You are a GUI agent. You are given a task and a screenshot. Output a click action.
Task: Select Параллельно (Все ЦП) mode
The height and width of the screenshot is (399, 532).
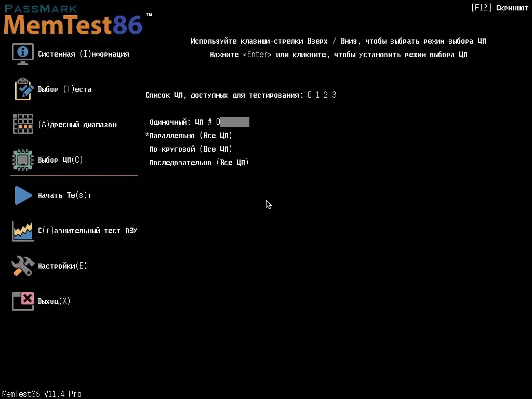(x=191, y=136)
